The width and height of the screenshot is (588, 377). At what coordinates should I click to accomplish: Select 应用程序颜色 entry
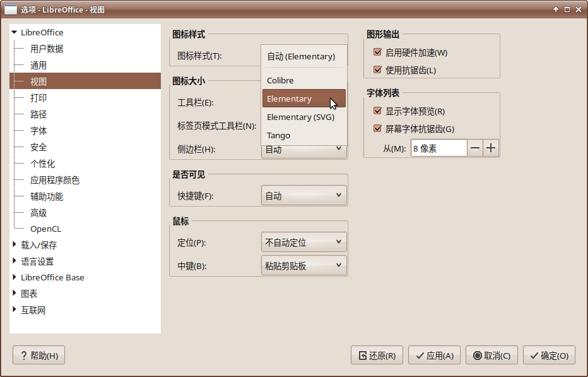55,180
